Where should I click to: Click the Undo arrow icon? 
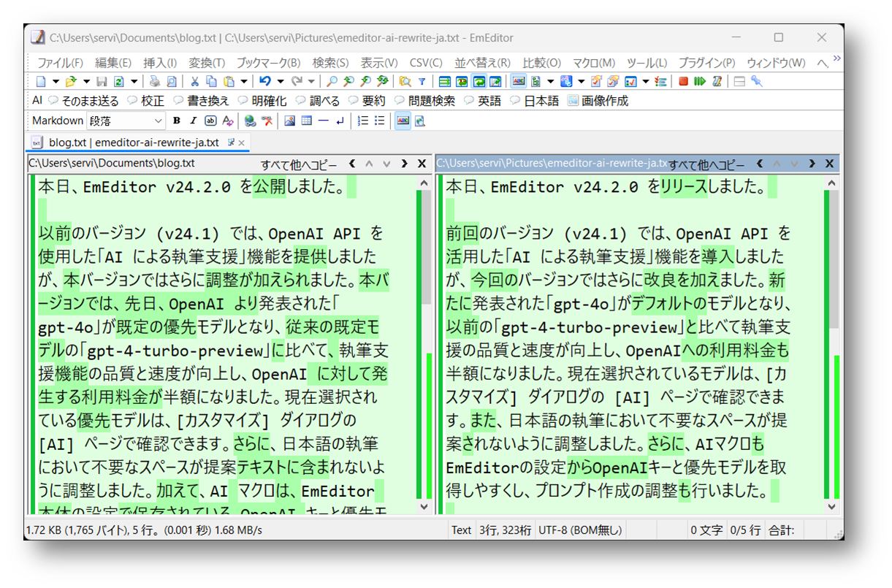[x=265, y=82]
